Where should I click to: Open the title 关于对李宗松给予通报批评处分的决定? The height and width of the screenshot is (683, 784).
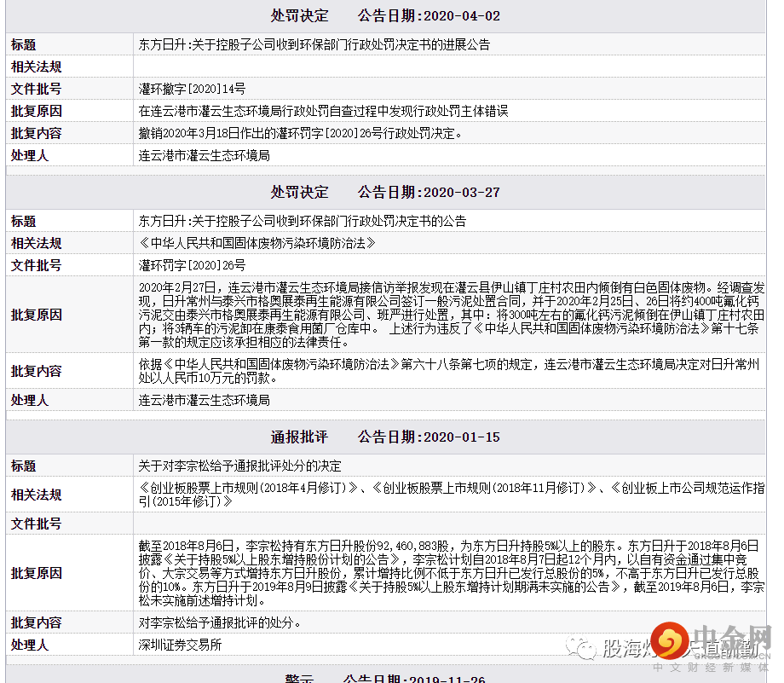pyautogui.click(x=239, y=466)
